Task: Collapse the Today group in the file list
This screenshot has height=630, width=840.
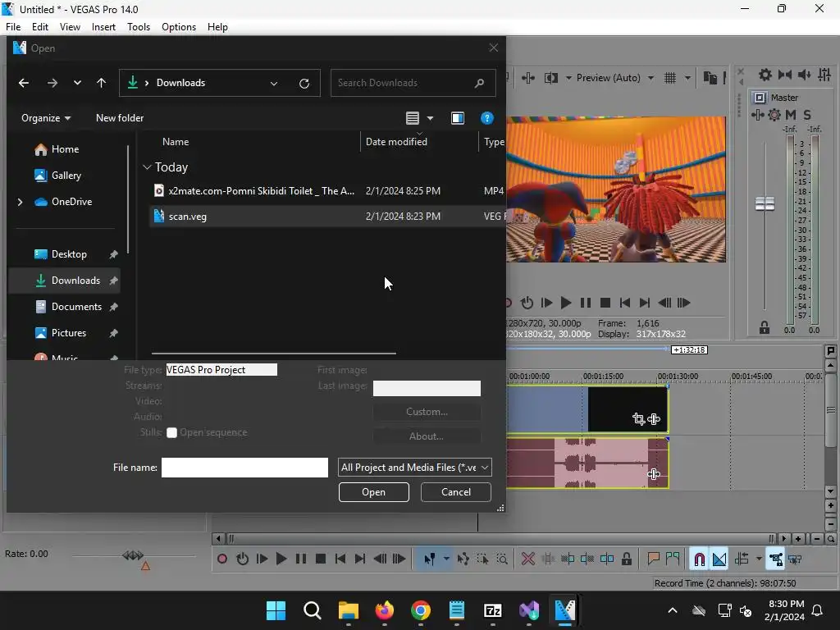Action: (147, 167)
